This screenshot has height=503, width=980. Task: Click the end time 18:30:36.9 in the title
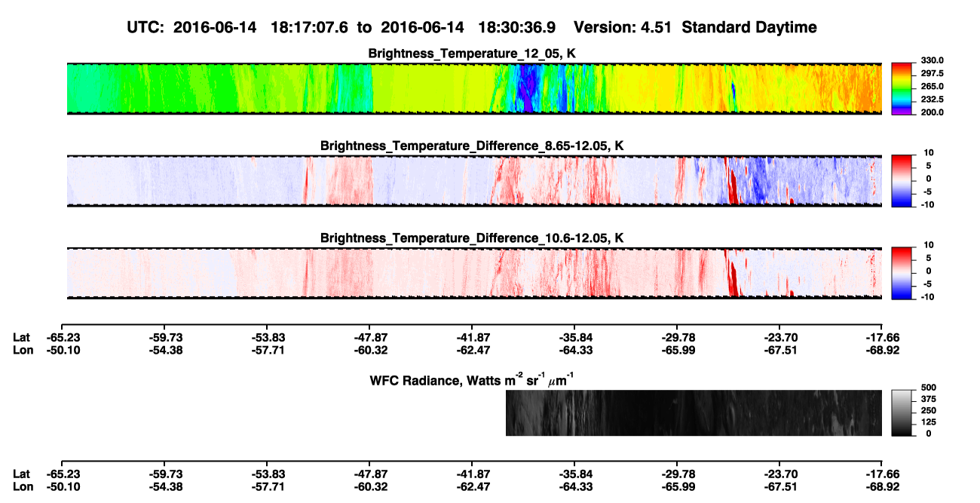coord(516,27)
